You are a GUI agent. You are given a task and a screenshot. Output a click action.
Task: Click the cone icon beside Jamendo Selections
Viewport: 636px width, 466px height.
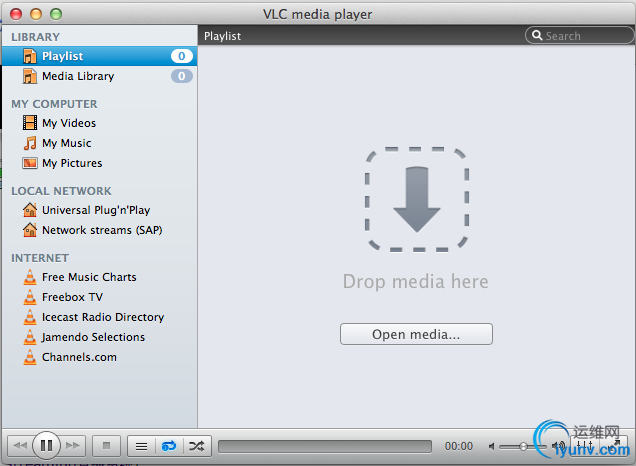(30, 337)
